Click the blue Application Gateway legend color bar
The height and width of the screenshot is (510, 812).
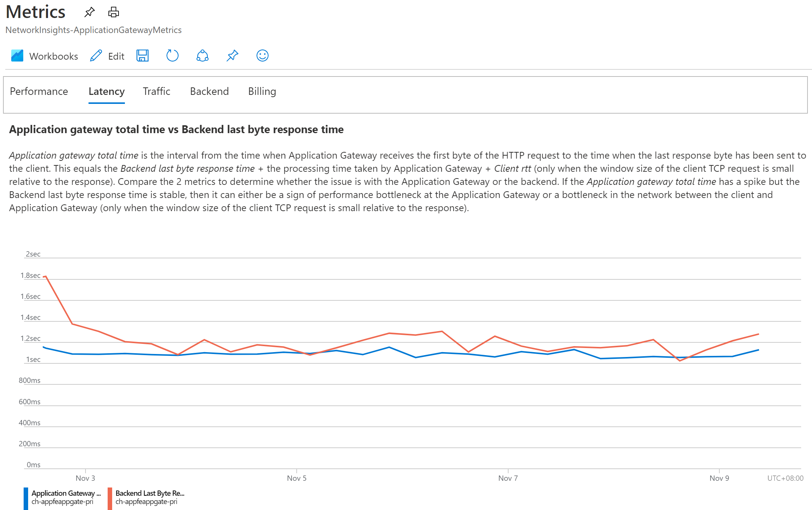pyautogui.click(x=26, y=498)
